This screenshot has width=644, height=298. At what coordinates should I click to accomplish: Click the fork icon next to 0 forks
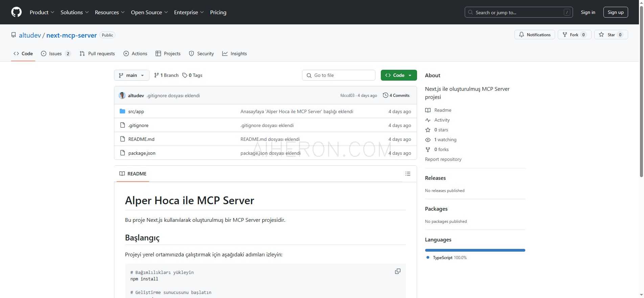point(428,149)
